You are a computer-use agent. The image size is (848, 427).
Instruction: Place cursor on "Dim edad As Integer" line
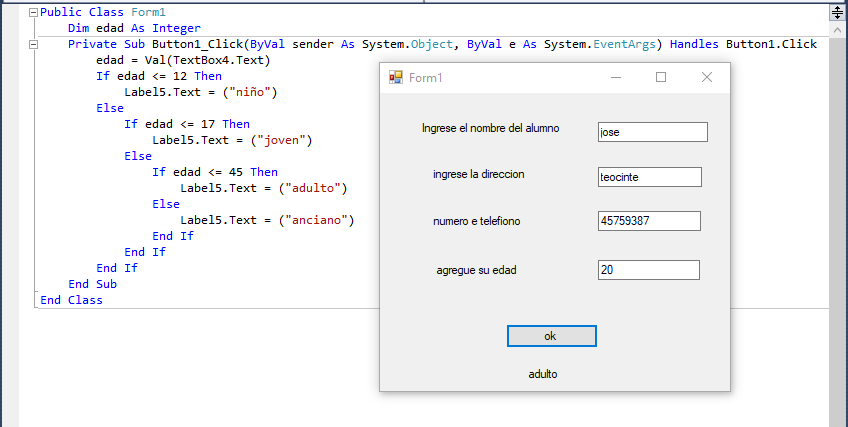tap(134, 28)
